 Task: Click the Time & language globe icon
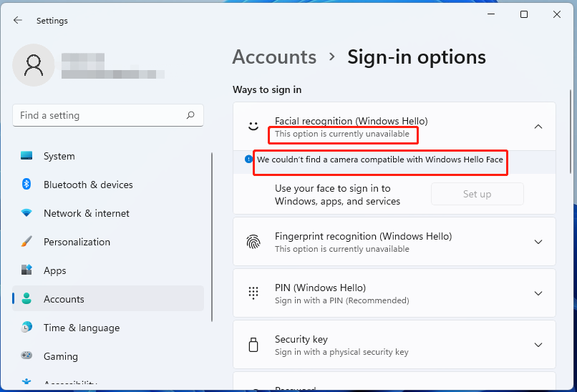[26, 327]
